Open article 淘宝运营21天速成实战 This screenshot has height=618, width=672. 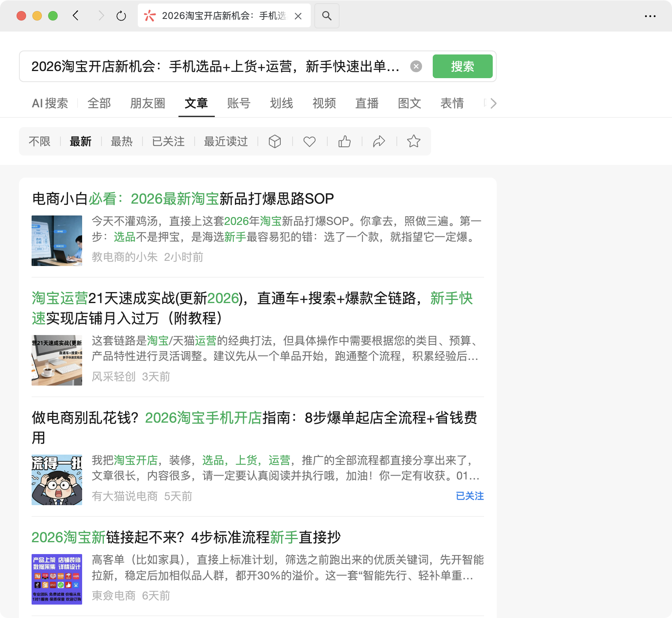pos(252,308)
